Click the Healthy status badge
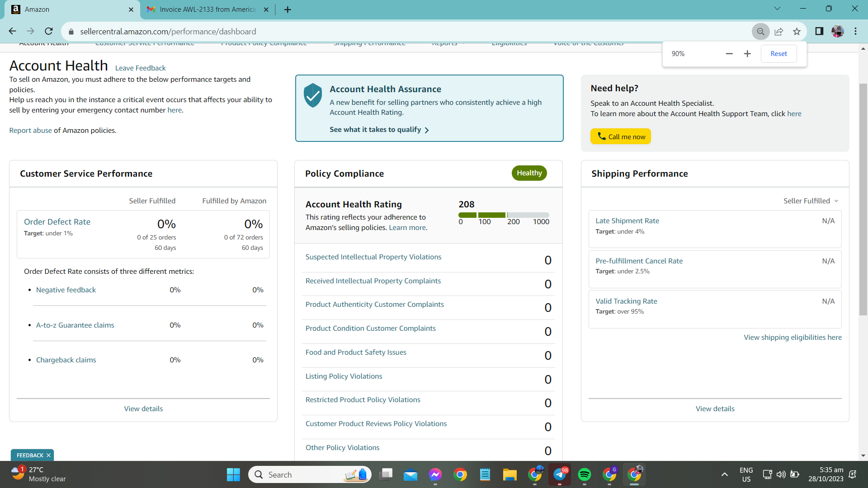This screenshot has height=488, width=868. pyautogui.click(x=529, y=173)
